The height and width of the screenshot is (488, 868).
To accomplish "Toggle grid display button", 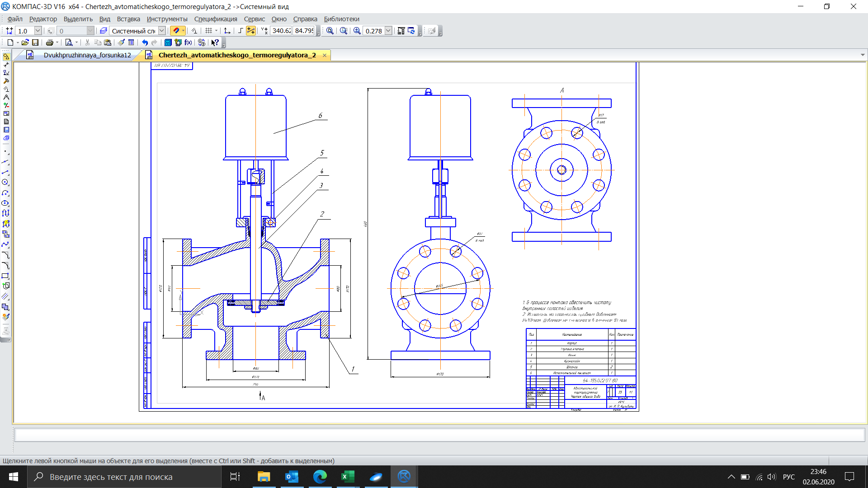I will 208,31.
